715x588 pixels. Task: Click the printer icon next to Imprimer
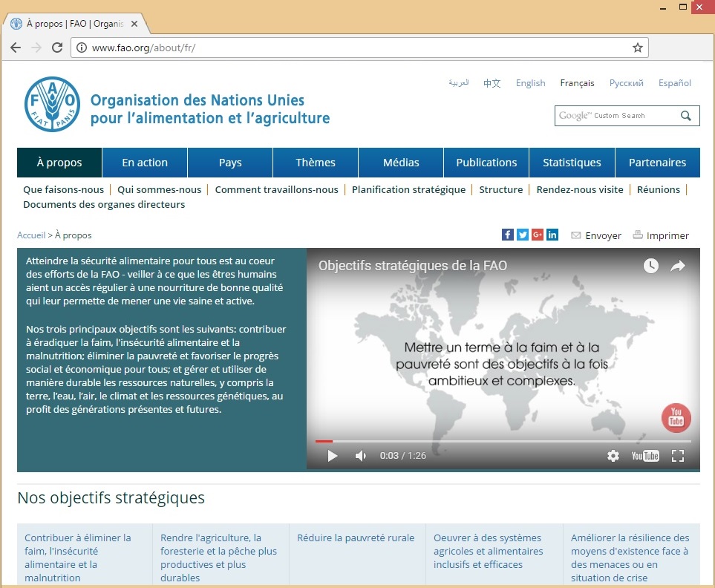click(638, 235)
